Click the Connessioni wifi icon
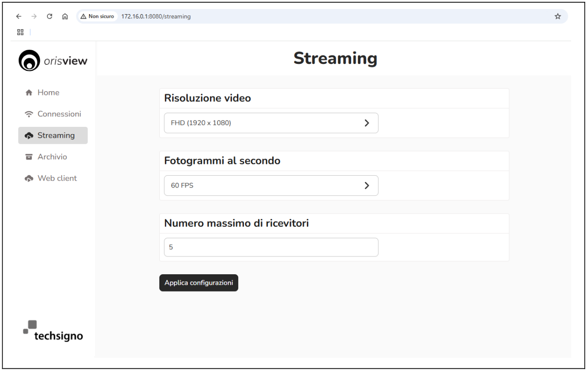The height and width of the screenshot is (371, 588). (28, 114)
